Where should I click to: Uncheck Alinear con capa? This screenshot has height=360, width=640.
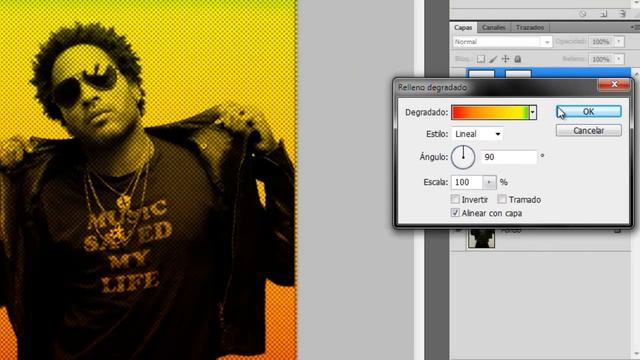(x=455, y=213)
